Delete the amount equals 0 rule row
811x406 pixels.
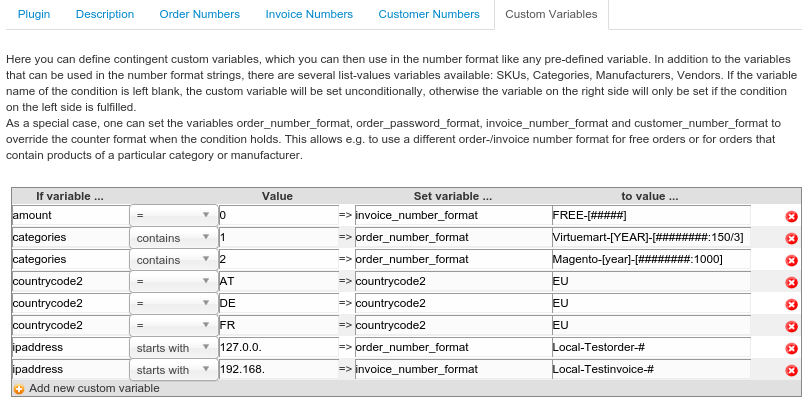(x=791, y=216)
